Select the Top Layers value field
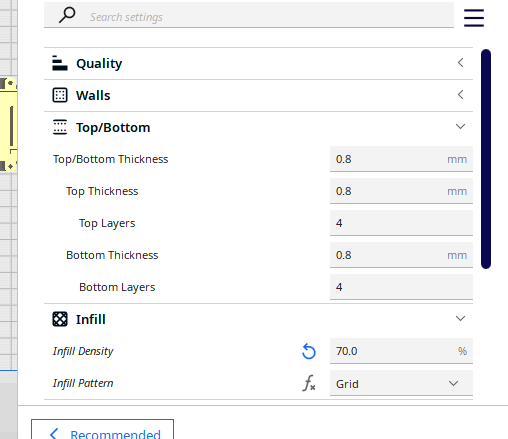The height and width of the screenshot is (439, 508). coord(401,223)
